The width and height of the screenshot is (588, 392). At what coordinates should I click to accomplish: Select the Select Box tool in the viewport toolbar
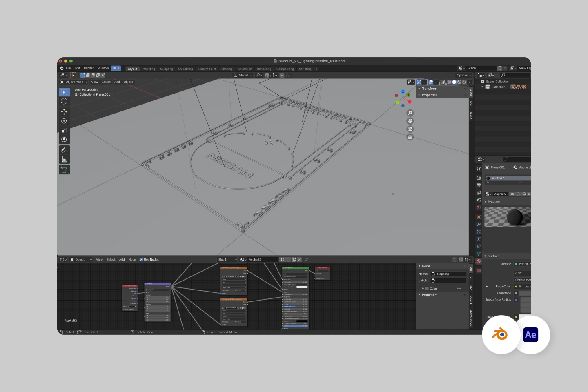pos(64,92)
